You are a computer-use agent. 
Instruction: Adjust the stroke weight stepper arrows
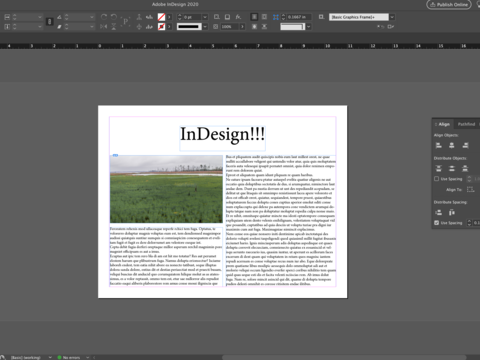click(180, 17)
